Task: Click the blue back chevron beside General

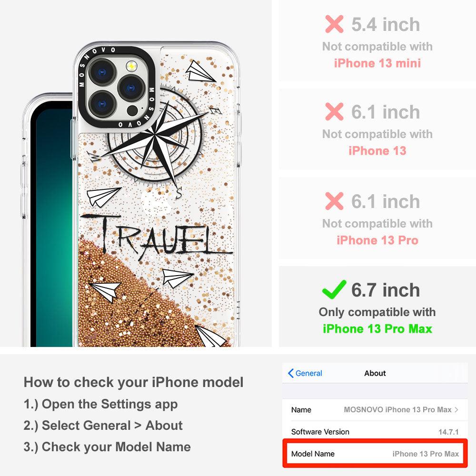Action: 290,373
